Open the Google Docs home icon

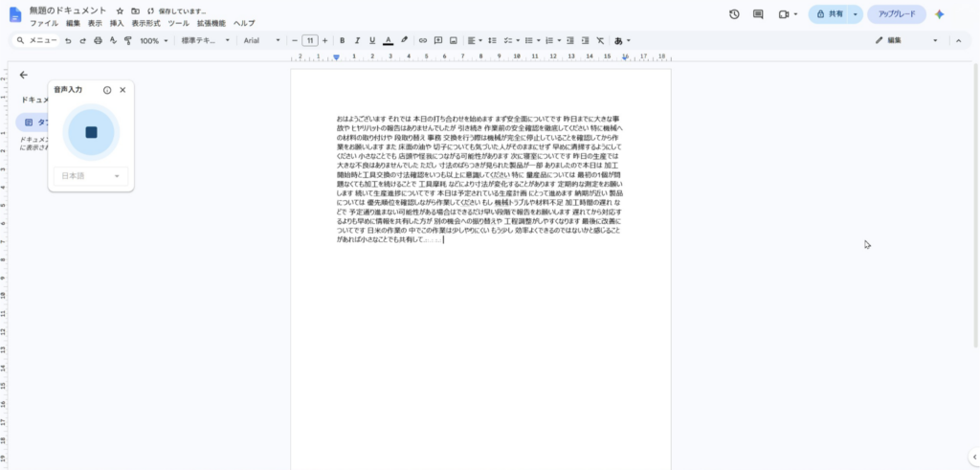pos(15,15)
